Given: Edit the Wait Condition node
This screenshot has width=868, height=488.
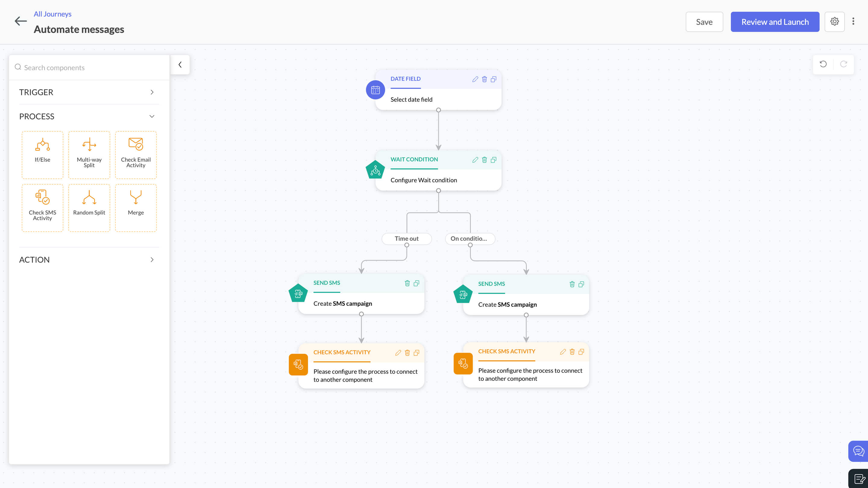Looking at the screenshot, I should [x=475, y=160].
